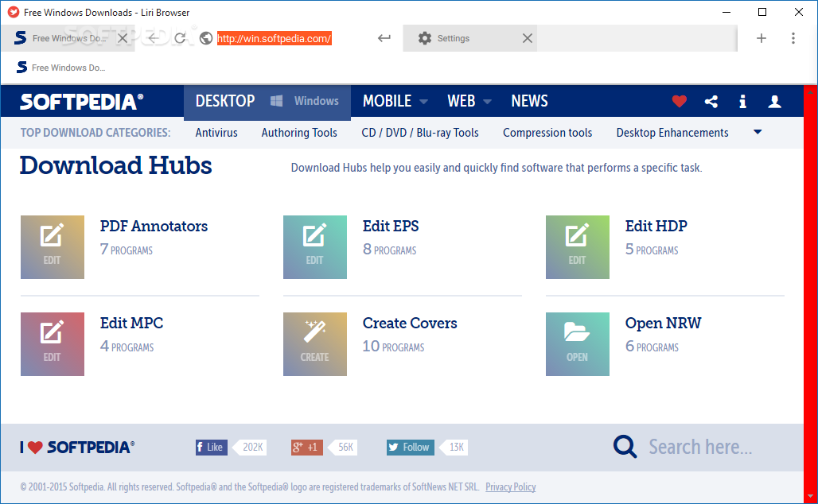Screen dimensions: 818x504
Task: Click the scrollbar down arrow
Action: pyautogui.click(x=810, y=496)
